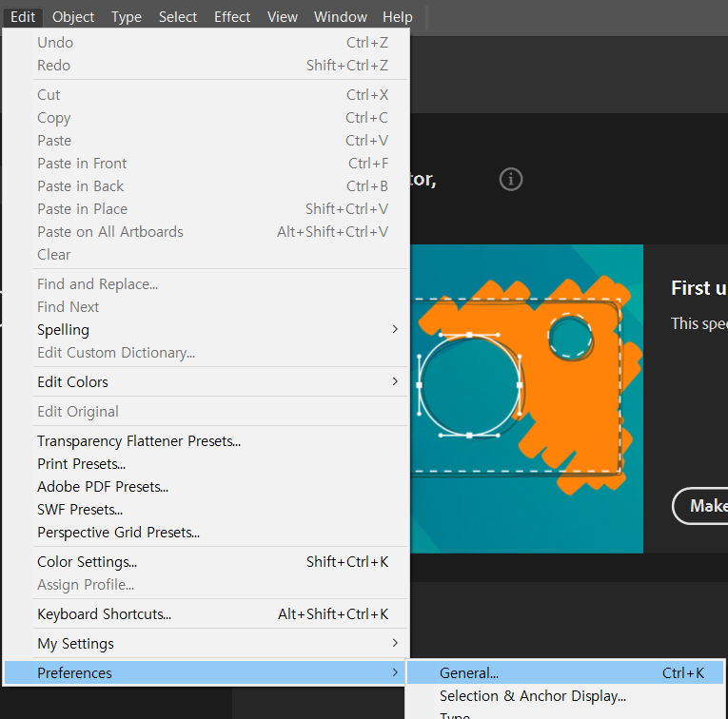728x719 pixels.
Task: Open the Select menu
Action: coord(178,17)
